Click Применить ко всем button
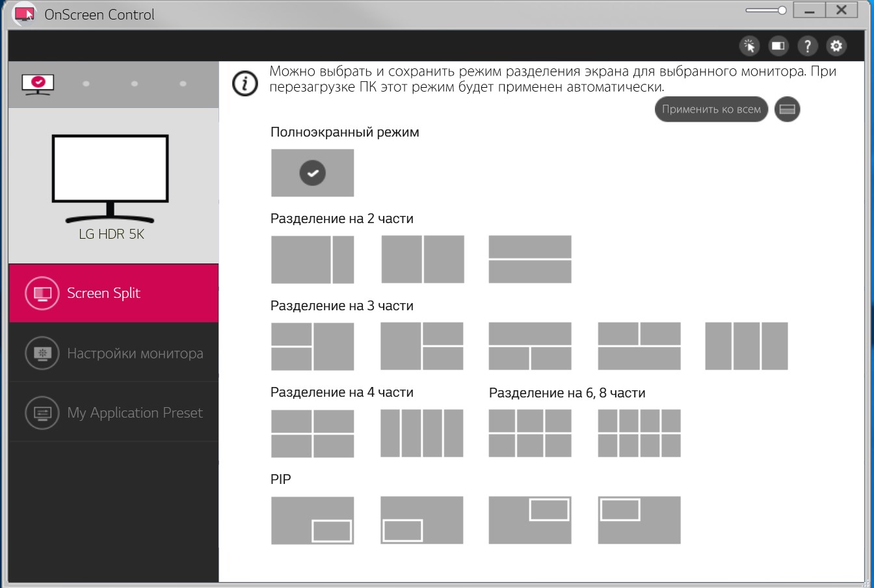The height and width of the screenshot is (588, 874). click(711, 109)
